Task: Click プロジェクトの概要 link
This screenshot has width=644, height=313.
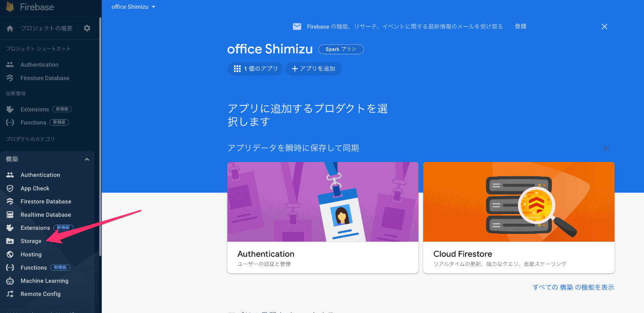Action: click(x=46, y=29)
